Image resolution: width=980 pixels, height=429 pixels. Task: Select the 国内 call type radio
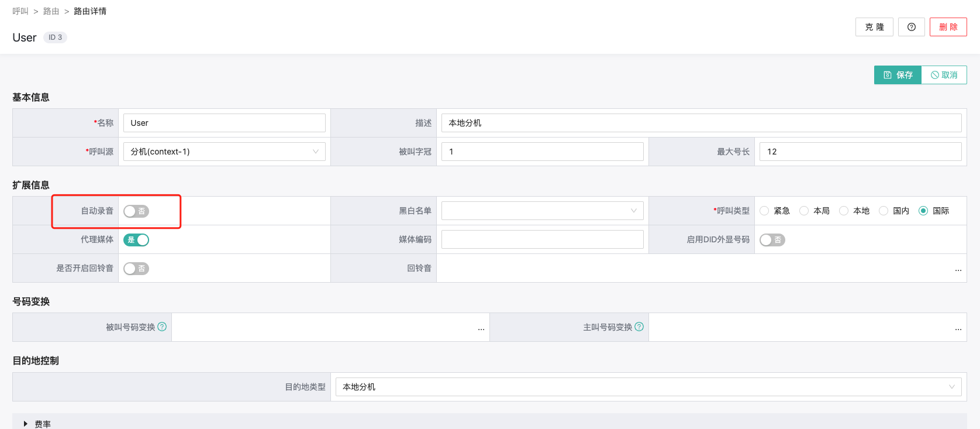coord(884,211)
